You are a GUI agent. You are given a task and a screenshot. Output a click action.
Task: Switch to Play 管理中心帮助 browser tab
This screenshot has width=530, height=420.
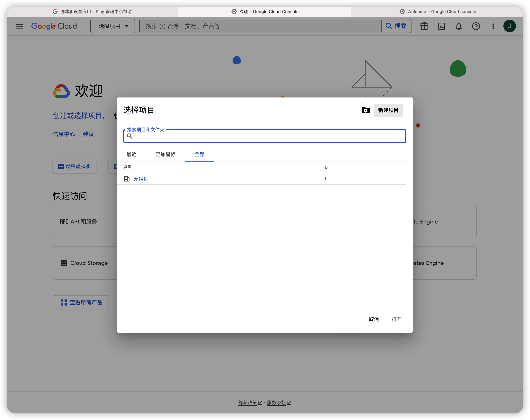click(x=93, y=12)
